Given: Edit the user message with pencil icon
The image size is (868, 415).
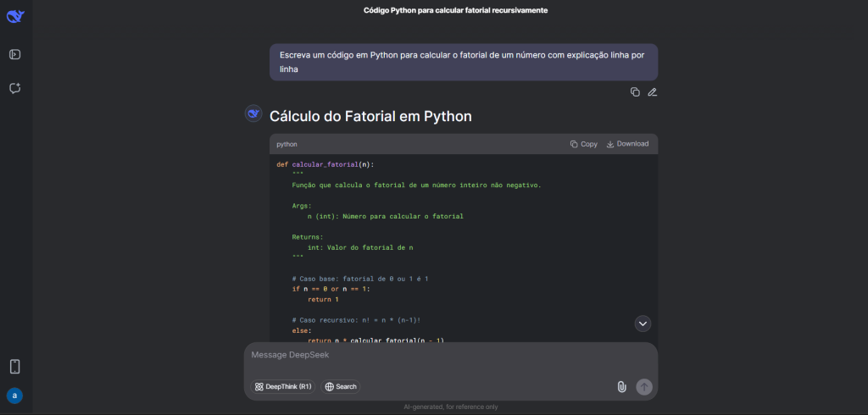Looking at the screenshot, I should 652,92.
